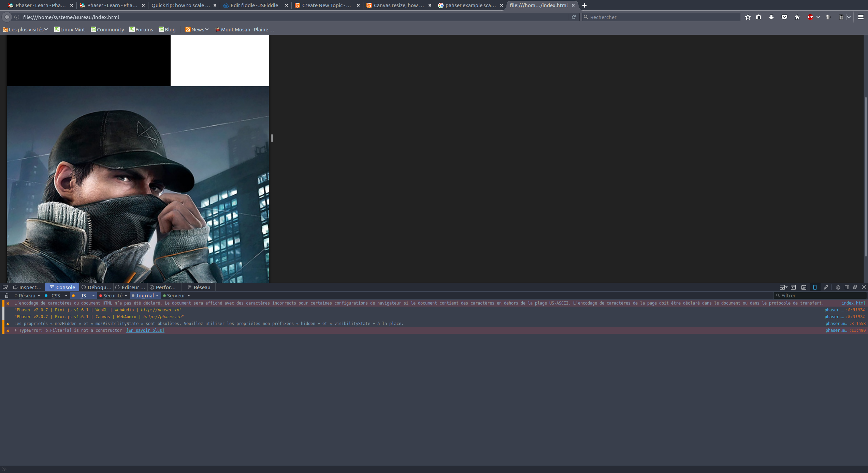The height and width of the screenshot is (473, 868).
Task: Toggle the split console icon
Action: (x=793, y=287)
